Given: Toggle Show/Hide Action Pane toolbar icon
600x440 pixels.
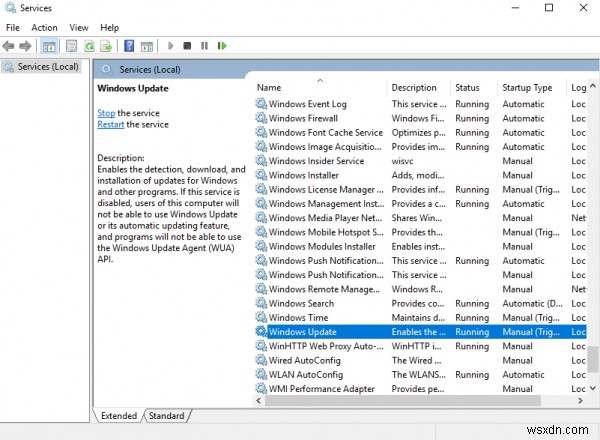Looking at the screenshot, I should pyautogui.click(x=147, y=46).
